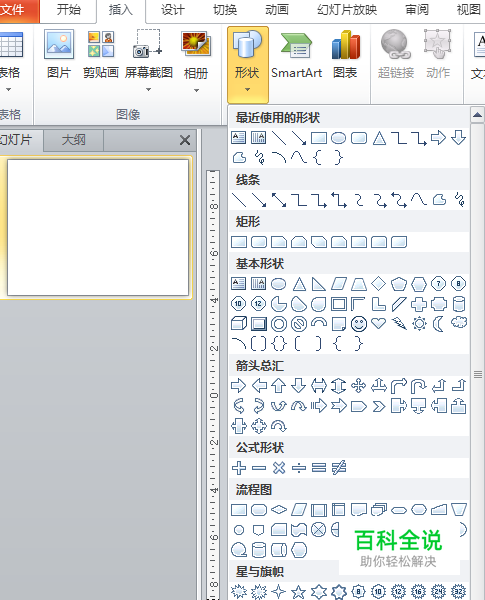Select 5-point star in 星与旗帜
Viewport: 485px width, 600px height.
pyautogui.click(x=298, y=592)
